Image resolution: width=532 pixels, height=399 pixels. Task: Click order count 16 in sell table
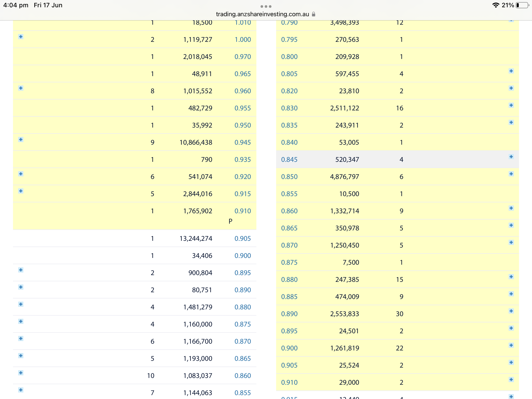pyautogui.click(x=400, y=108)
